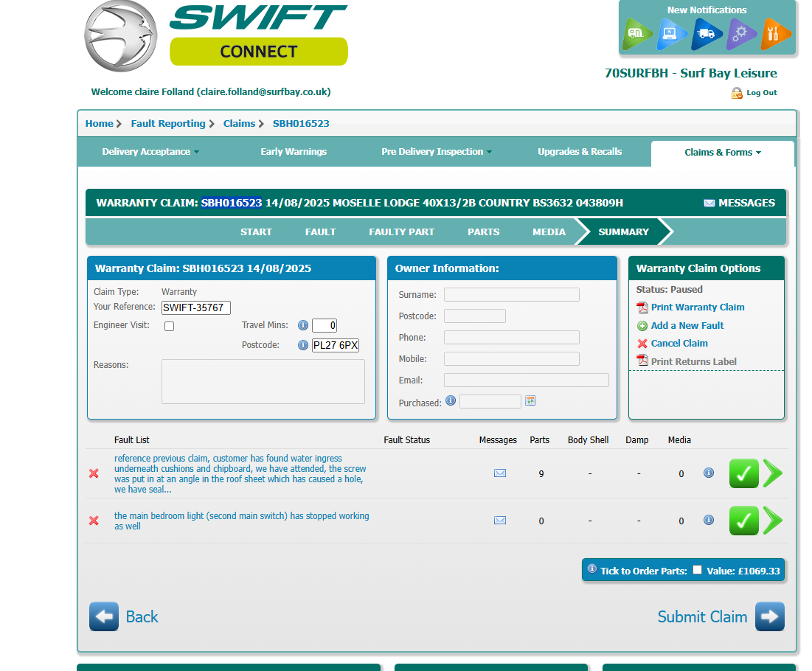Image resolution: width=812 pixels, height=671 pixels.
Task: Go to the MEDIA claim step
Action: click(x=549, y=232)
